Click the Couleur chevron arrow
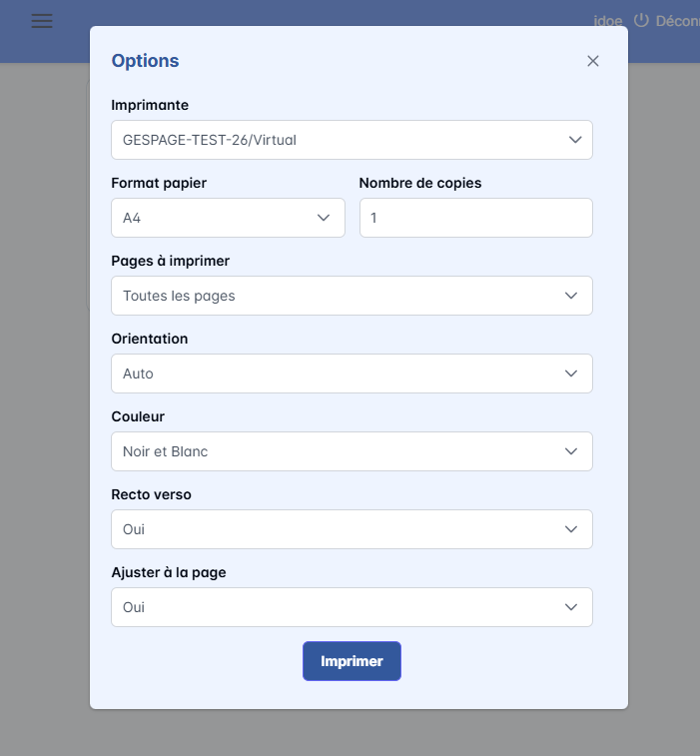Screen dimensions: 700x756 (x=571, y=451)
